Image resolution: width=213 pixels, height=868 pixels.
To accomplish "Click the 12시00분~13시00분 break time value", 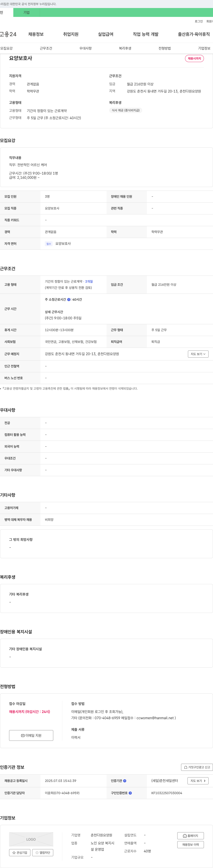I will coord(59,330).
